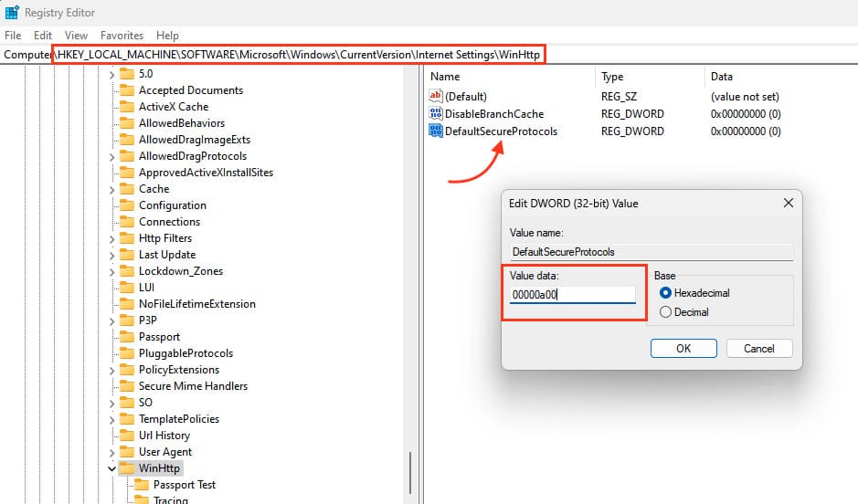The width and height of the screenshot is (858, 504).
Task: Open the Favorites menu
Action: (x=122, y=36)
